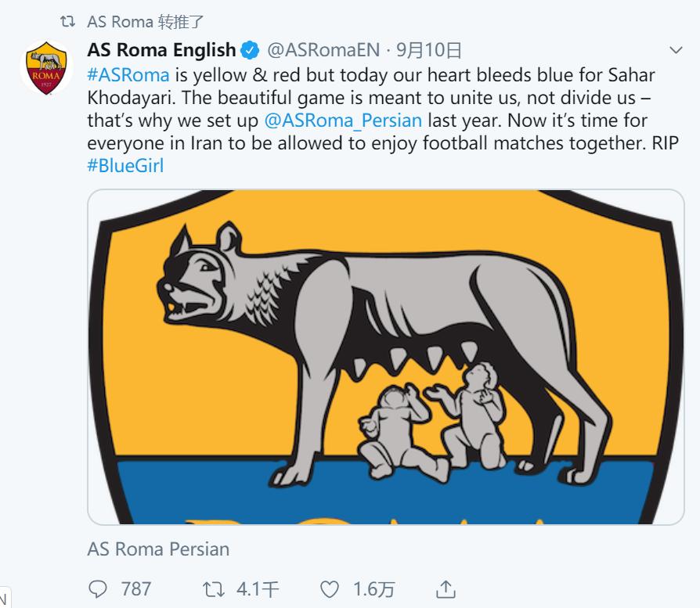This screenshot has height=608, width=700.
Task: Expand the tweet options chevron
Action: 676,51
